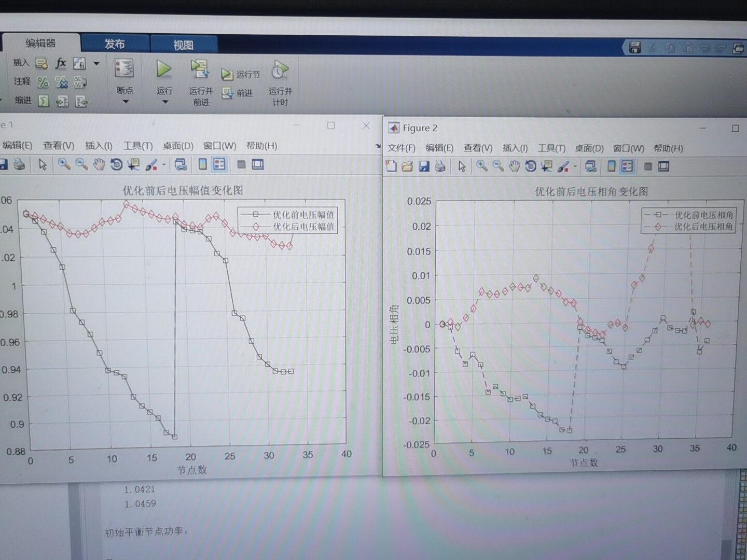
Task: Click the 运行节 button
Action: point(241,75)
